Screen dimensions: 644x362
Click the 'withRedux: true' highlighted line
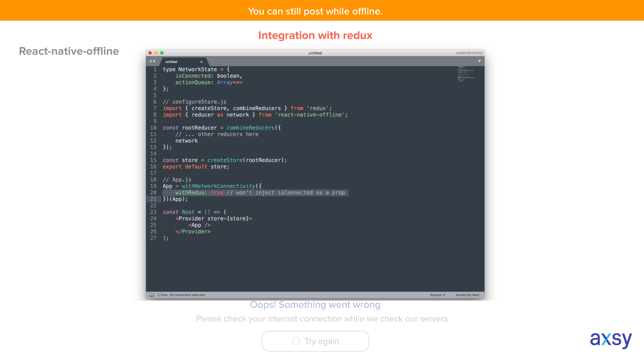coord(255,193)
